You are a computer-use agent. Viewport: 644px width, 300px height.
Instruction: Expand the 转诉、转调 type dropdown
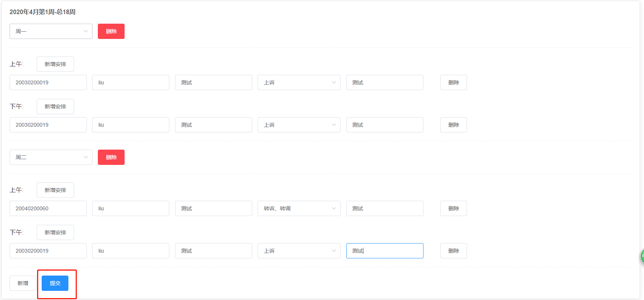(x=299, y=208)
